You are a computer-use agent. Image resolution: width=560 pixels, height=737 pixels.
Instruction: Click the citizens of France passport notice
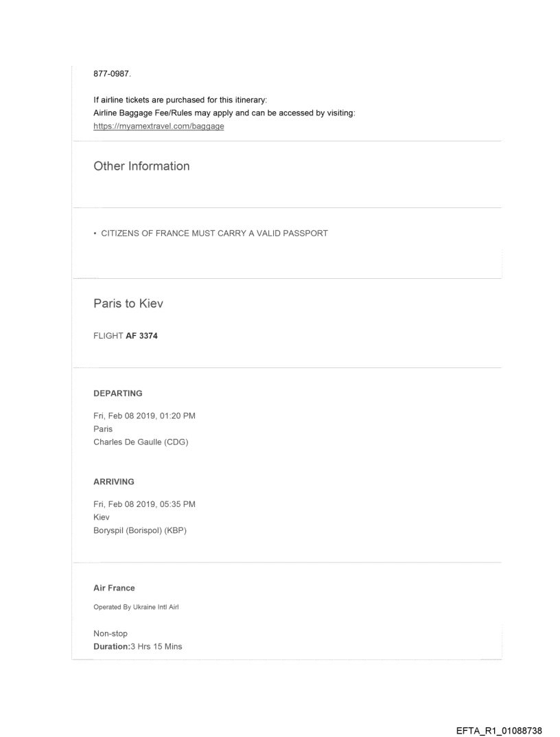point(211,234)
